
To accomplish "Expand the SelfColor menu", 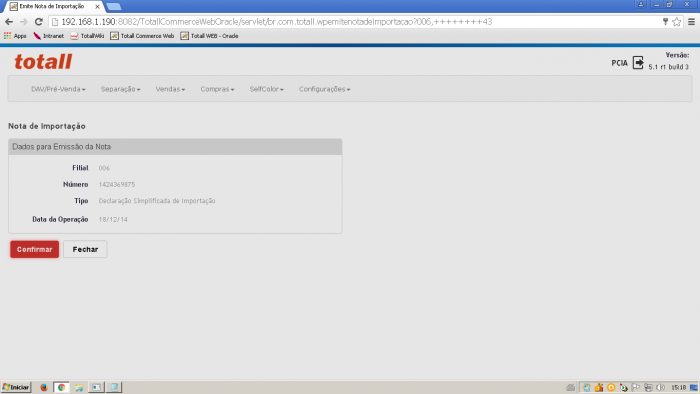I will click(x=267, y=89).
